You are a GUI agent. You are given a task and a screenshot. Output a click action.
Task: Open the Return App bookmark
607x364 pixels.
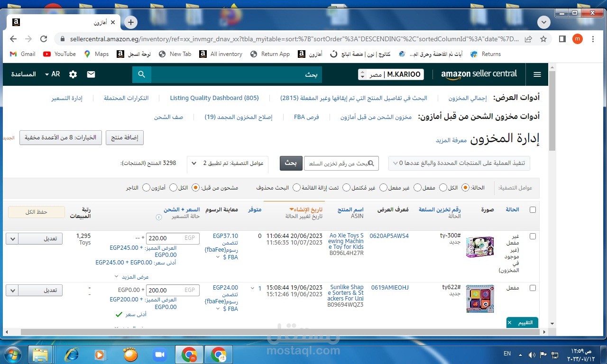pyautogui.click(x=270, y=54)
